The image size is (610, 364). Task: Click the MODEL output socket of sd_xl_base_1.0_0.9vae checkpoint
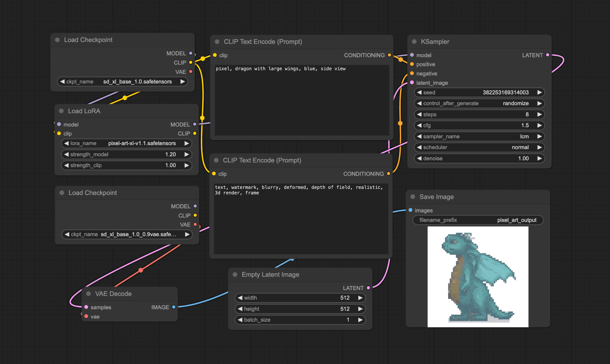(195, 206)
